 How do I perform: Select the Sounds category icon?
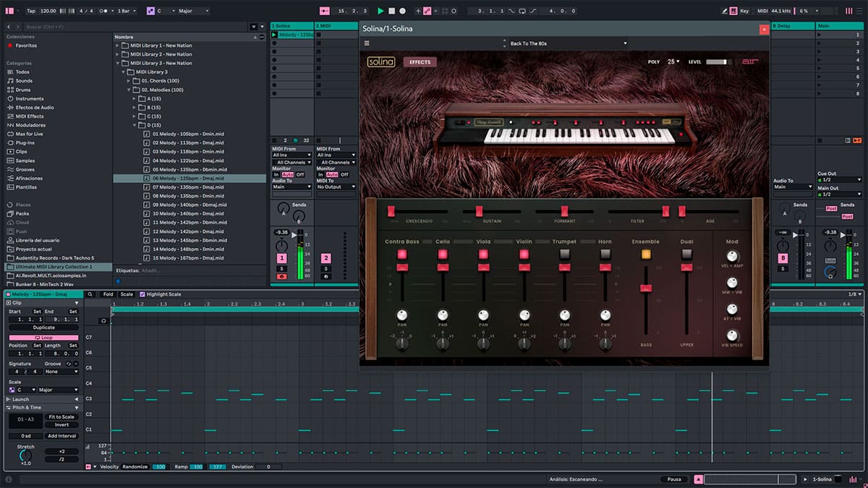(x=9, y=81)
